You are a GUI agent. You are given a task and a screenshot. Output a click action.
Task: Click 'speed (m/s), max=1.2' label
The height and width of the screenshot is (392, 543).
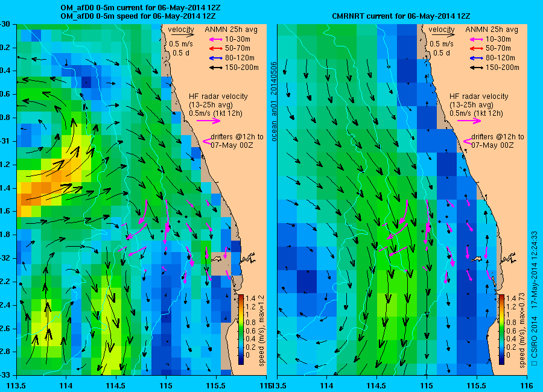(x=261, y=330)
